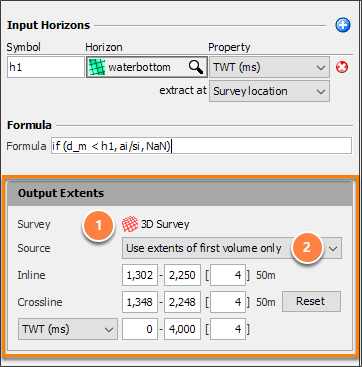Edit Crossline end value 2,248
Image resolution: width=362 pixels, height=367 pixels.
182,302
